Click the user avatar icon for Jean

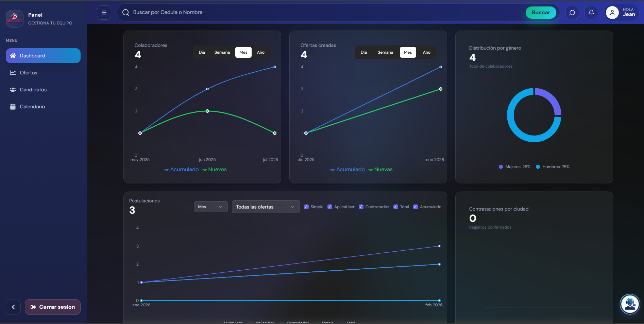click(612, 13)
